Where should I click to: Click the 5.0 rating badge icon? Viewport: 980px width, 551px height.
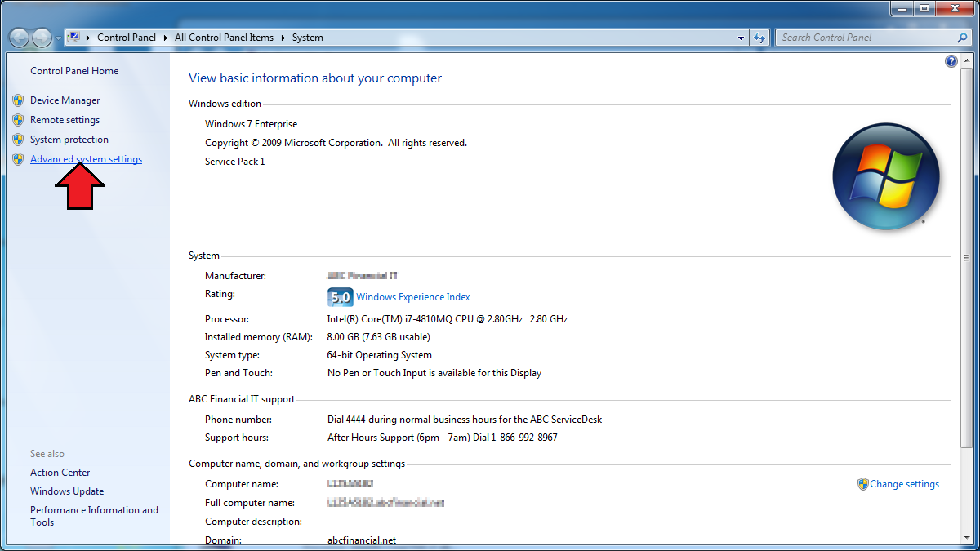point(340,297)
